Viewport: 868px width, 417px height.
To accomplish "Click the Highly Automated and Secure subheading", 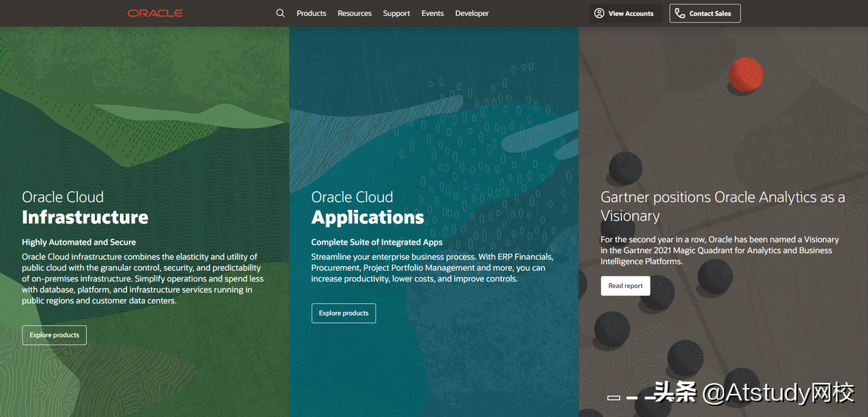I will 79,242.
